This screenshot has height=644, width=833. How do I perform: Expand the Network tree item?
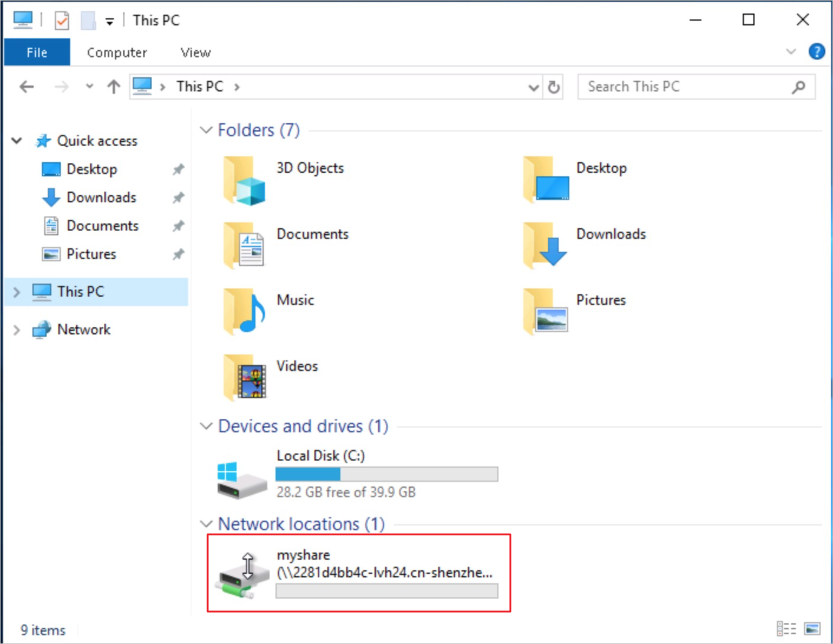coord(17,330)
